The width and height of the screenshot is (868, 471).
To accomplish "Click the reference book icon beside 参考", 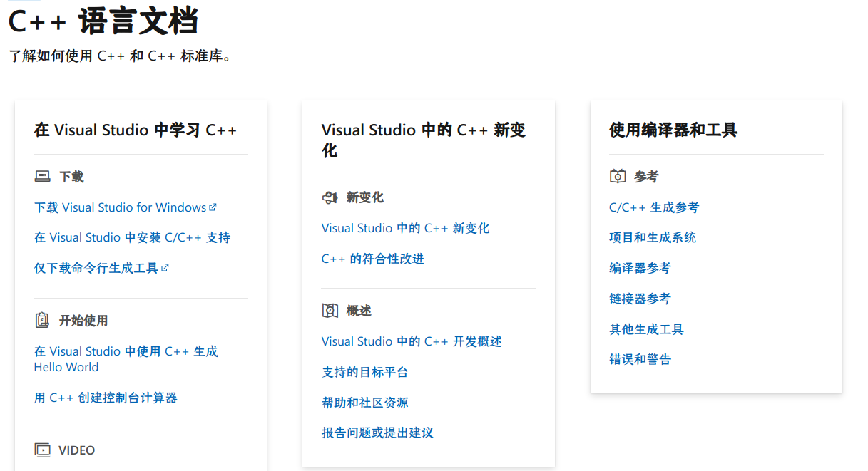I will (618, 176).
